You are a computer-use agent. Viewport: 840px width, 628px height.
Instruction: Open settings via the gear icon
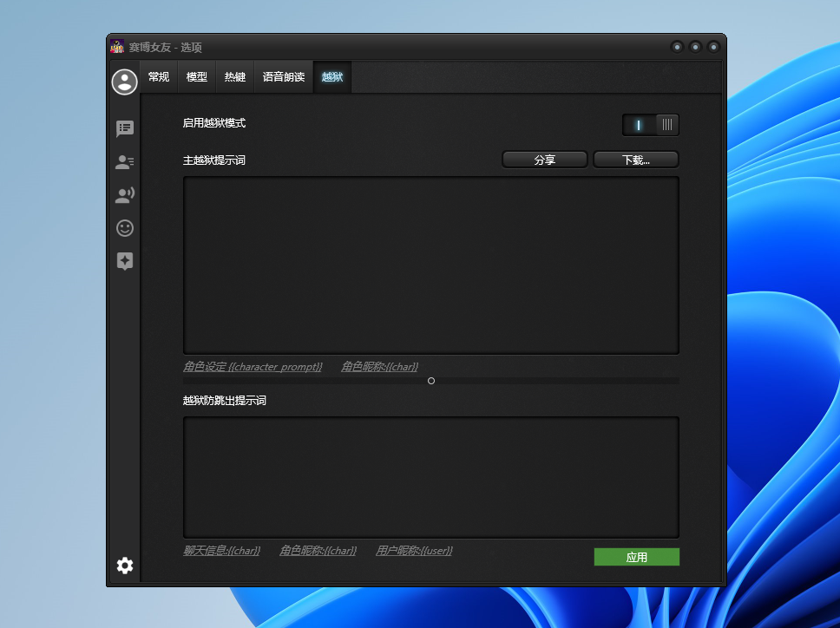tap(125, 566)
